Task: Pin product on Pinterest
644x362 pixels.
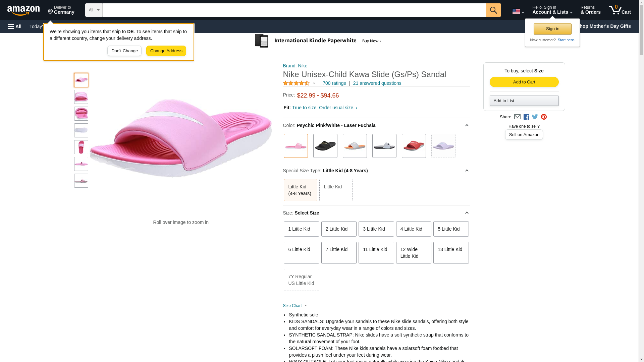Action: pos(544,117)
